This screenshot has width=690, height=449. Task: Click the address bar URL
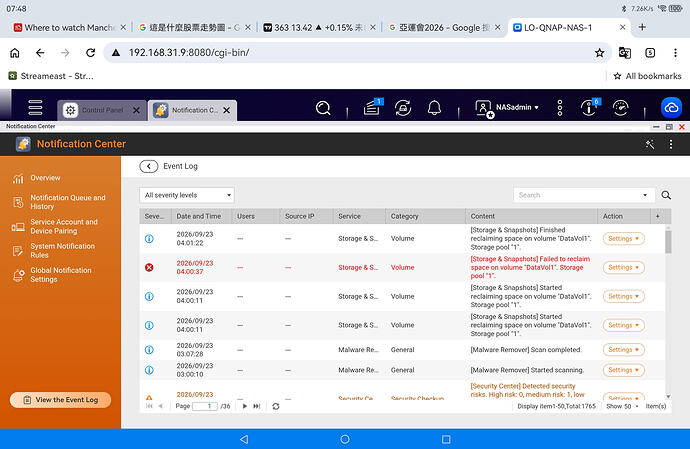pos(189,53)
